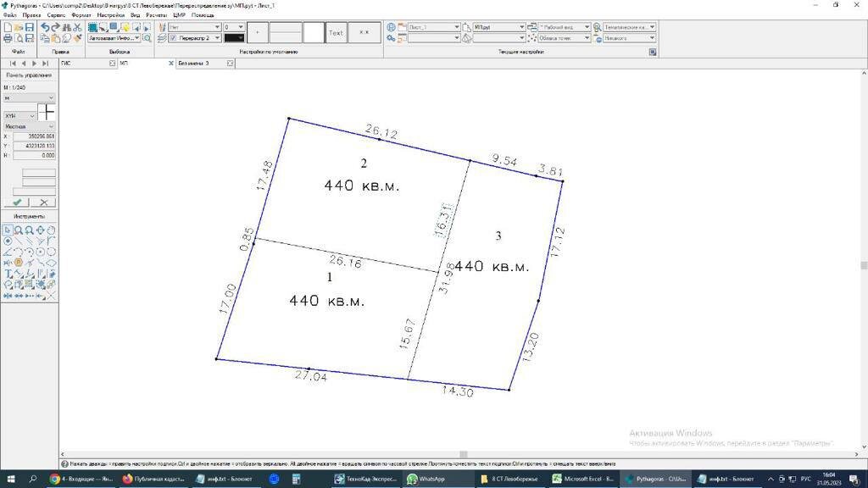The width and height of the screenshot is (868, 488).
Task: Paste from clipboard icon
Action: click(55, 38)
